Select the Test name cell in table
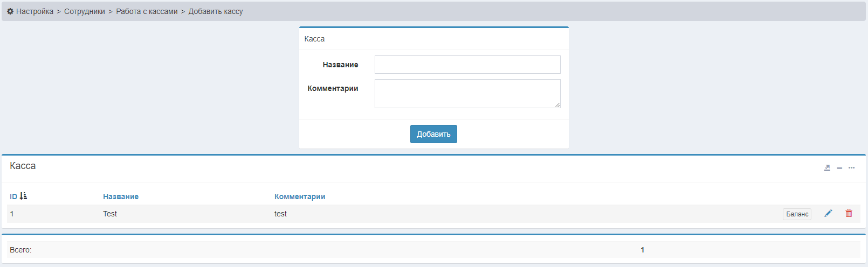Image resolution: width=868 pixels, height=267 pixels. tap(110, 214)
